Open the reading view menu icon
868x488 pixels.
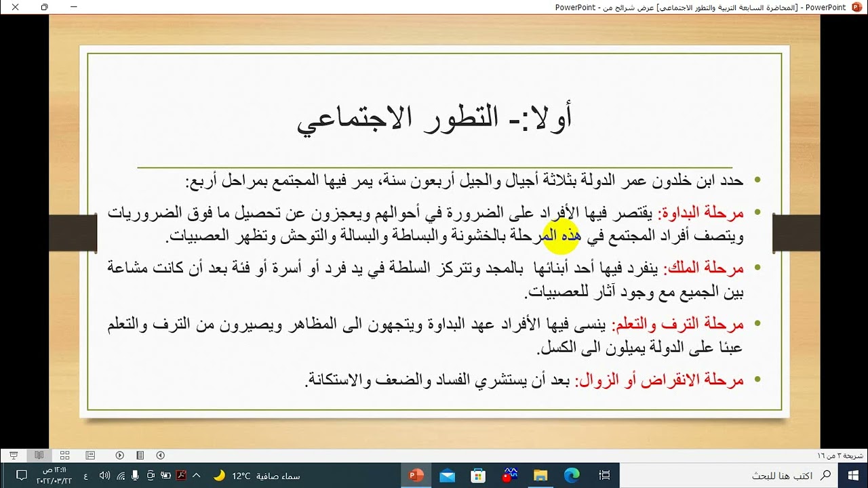click(140, 455)
